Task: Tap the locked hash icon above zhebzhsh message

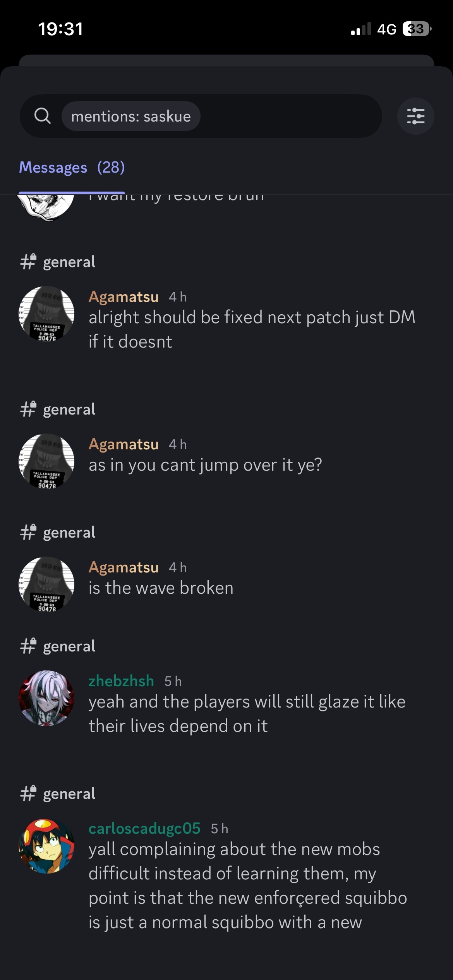Action: [x=28, y=646]
